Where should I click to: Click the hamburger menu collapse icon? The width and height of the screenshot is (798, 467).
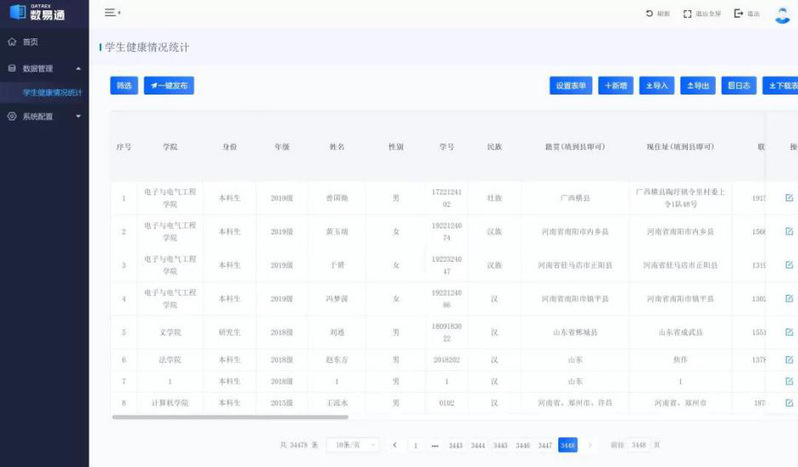111,13
